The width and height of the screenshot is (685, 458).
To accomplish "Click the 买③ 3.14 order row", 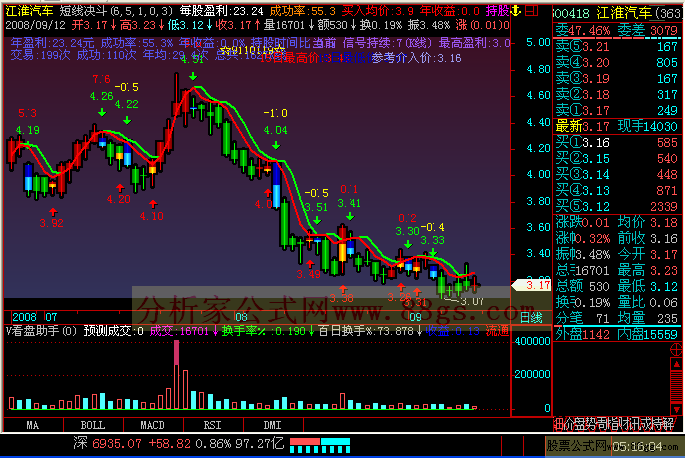I will (x=616, y=175).
